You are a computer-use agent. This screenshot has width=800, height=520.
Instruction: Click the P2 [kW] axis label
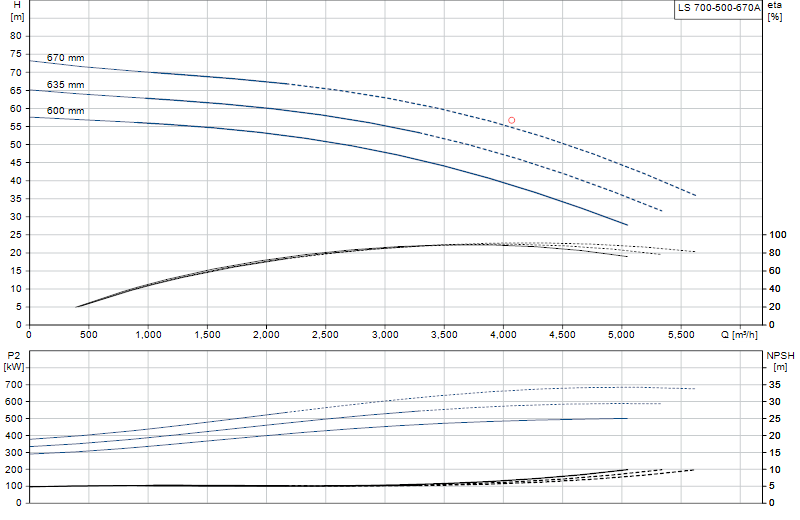[14, 361]
